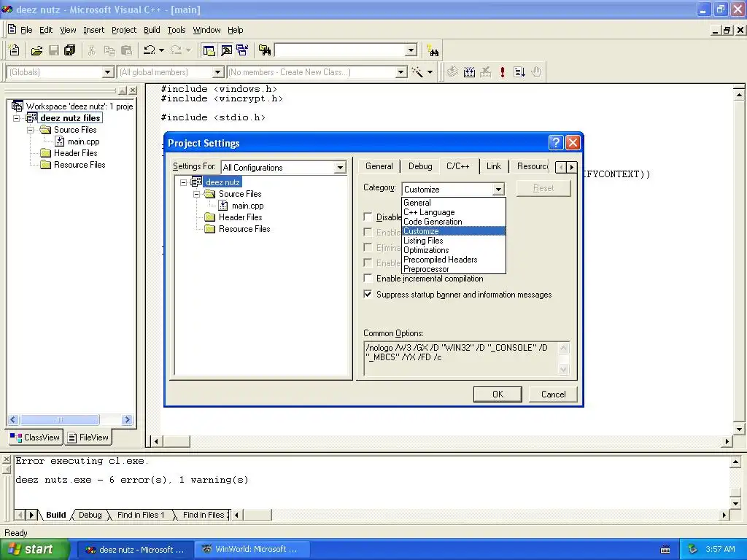Open the Globals class dropdown
This screenshot has height=560, width=747.
click(x=108, y=72)
